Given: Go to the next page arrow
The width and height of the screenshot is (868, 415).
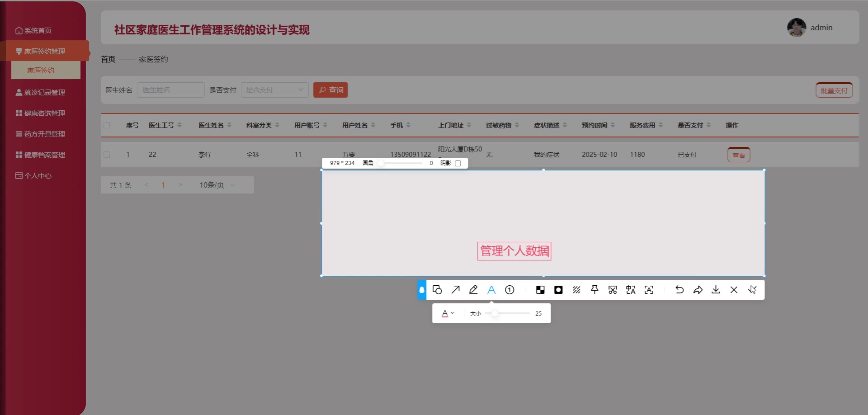Looking at the screenshot, I should tap(180, 185).
